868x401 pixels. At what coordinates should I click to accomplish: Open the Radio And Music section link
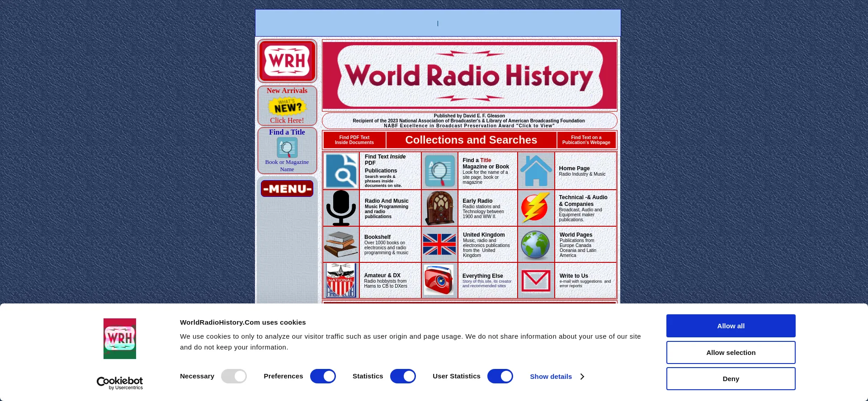[387, 201]
